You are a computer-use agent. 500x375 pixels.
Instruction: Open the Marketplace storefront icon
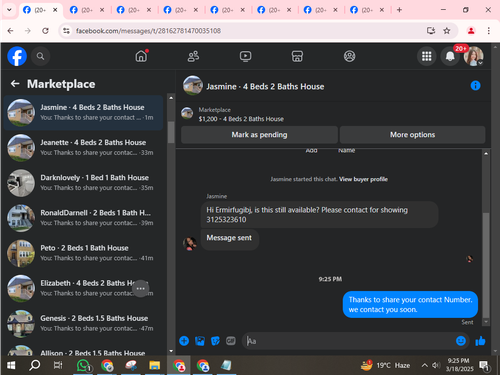tap(297, 56)
